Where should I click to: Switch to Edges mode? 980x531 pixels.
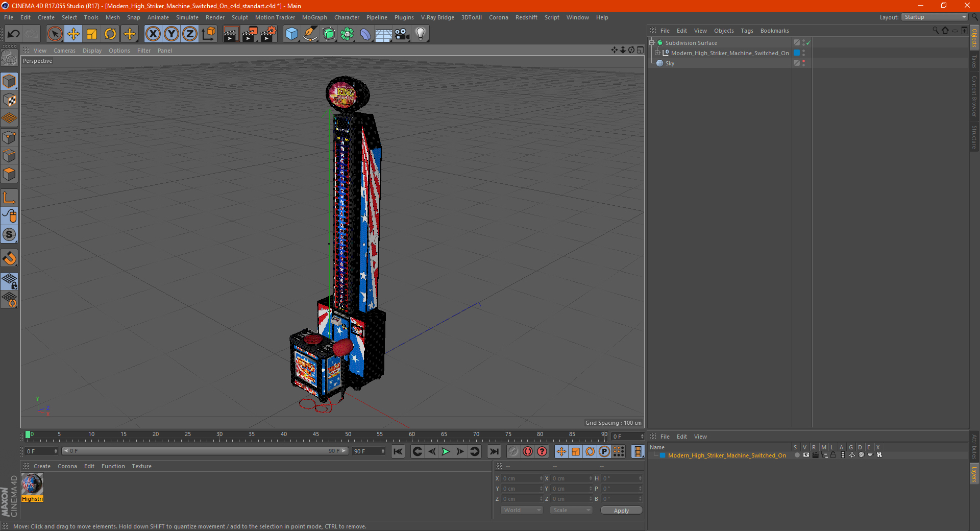point(9,156)
